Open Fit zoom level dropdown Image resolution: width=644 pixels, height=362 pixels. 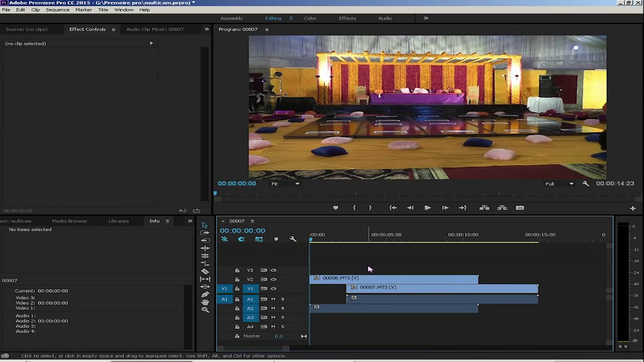tap(285, 184)
